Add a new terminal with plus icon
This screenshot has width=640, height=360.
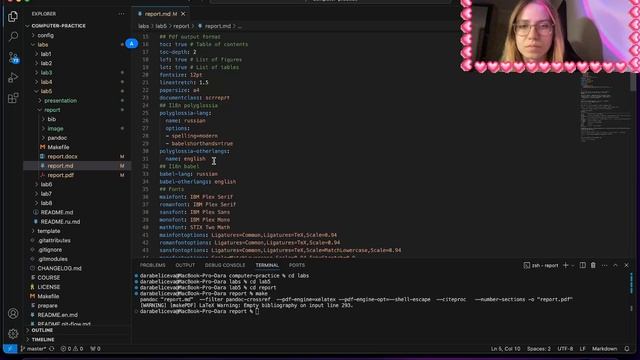(x=566, y=265)
